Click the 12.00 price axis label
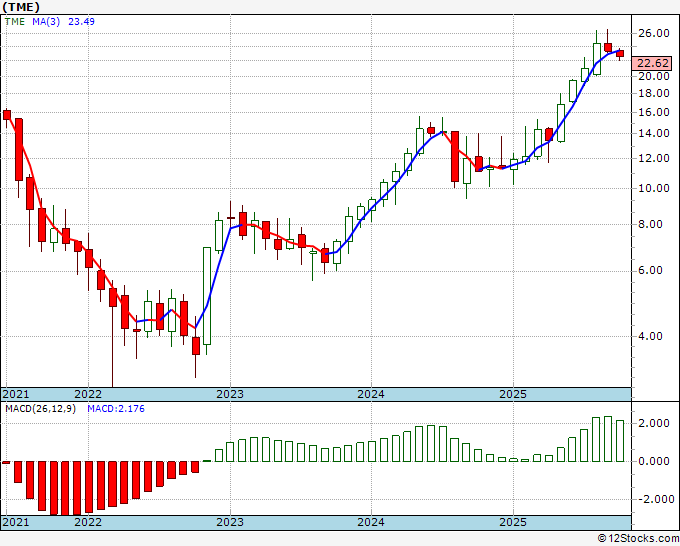This screenshot has height=546, width=680. pos(654,158)
